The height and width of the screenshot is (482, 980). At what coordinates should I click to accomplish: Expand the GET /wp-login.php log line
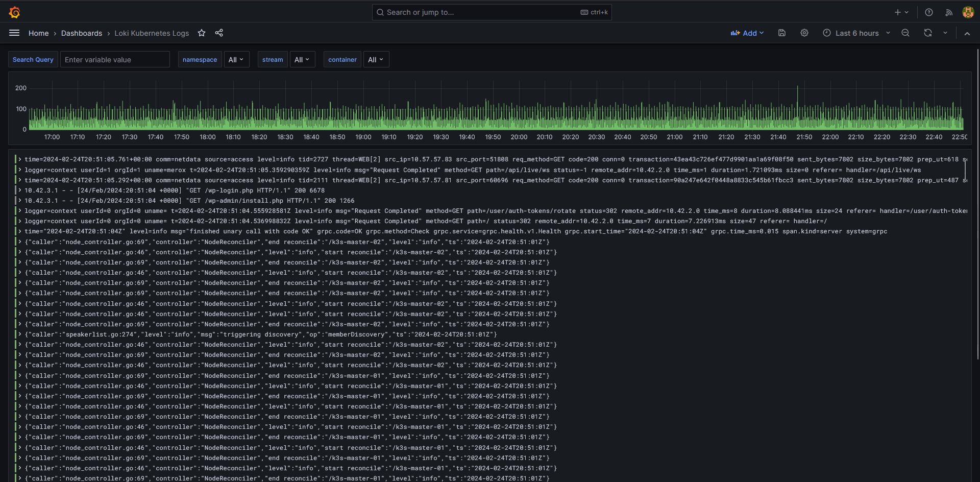[x=20, y=190]
